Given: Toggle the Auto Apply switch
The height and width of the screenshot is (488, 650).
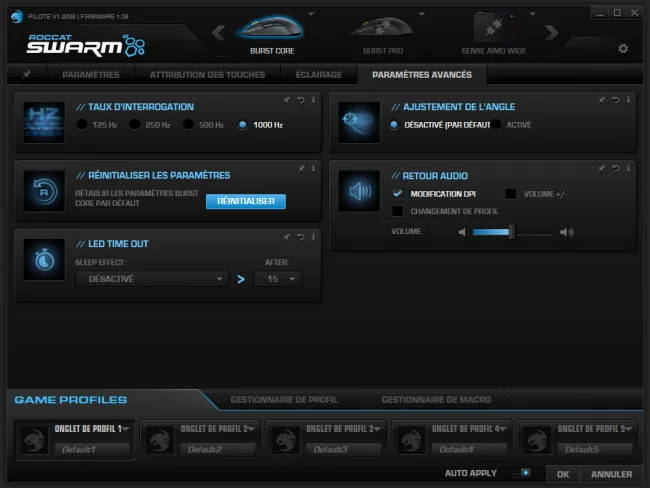Looking at the screenshot, I should [x=521, y=473].
